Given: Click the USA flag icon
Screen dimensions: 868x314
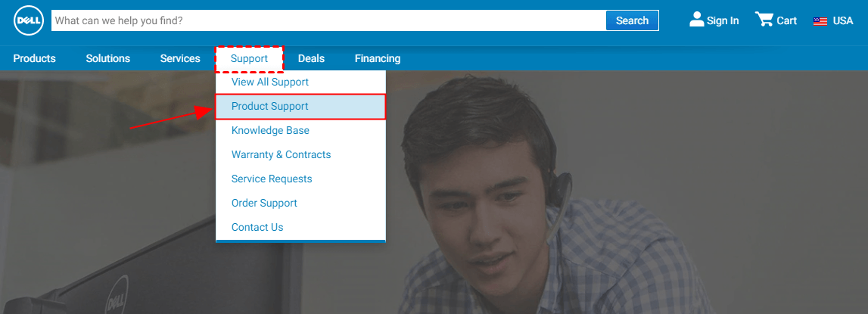Looking at the screenshot, I should (820, 21).
